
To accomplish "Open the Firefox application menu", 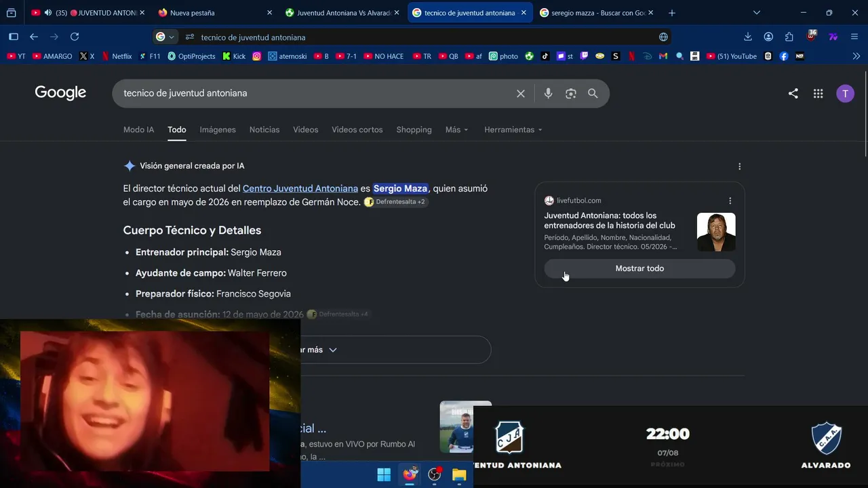I will tap(854, 37).
